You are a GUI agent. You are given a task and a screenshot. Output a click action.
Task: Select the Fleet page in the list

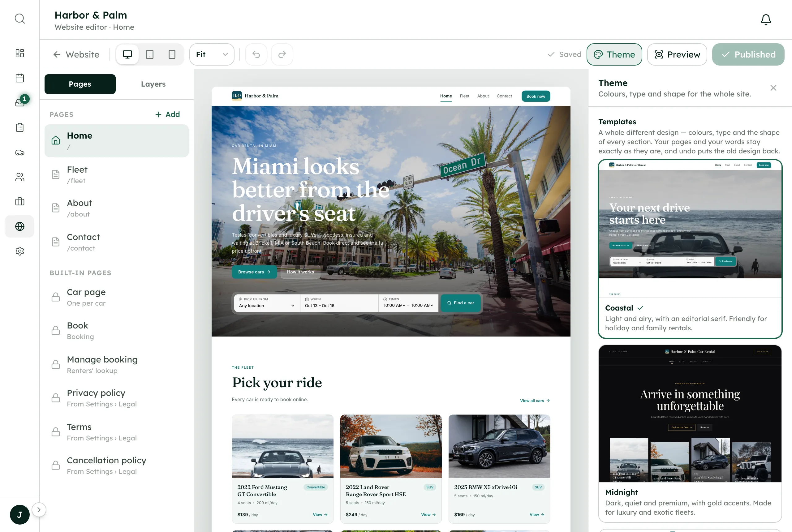(x=116, y=175)
